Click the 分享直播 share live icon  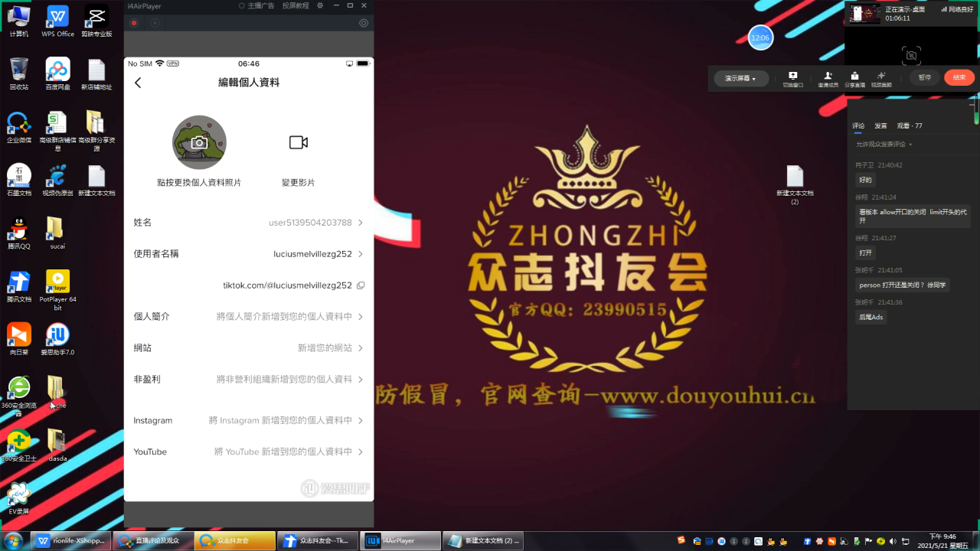coord(854,79)
